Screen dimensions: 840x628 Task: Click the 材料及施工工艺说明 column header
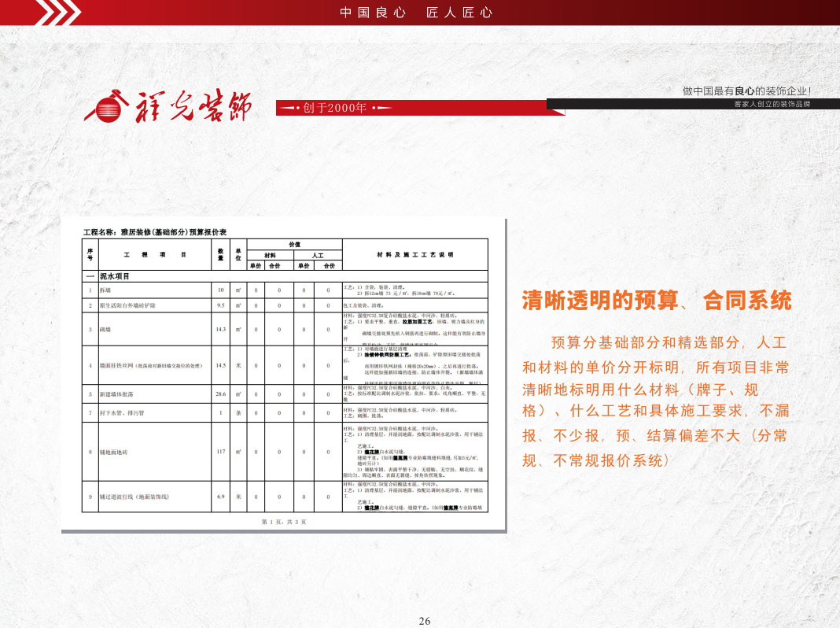click(x=415, y=254)
